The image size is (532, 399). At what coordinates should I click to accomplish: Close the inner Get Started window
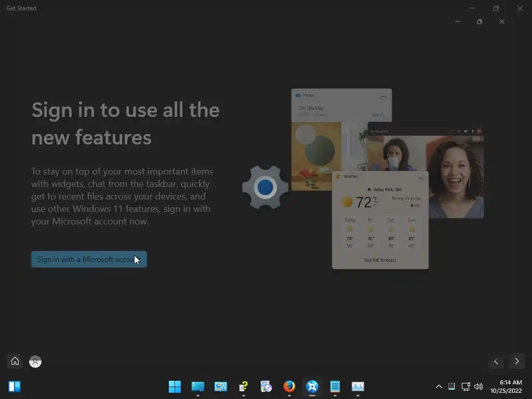(502, 22)
